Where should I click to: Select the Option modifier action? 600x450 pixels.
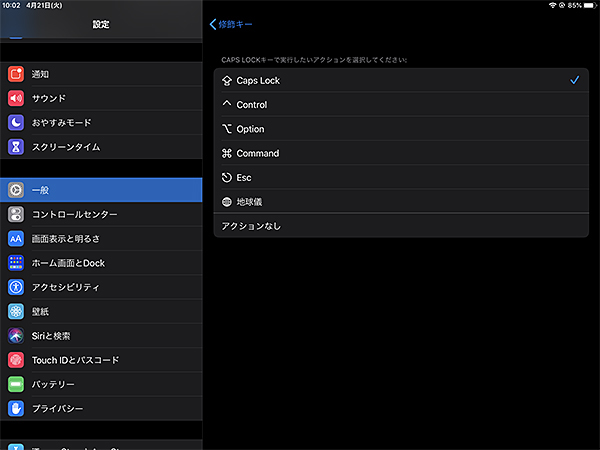click(400, 129)
